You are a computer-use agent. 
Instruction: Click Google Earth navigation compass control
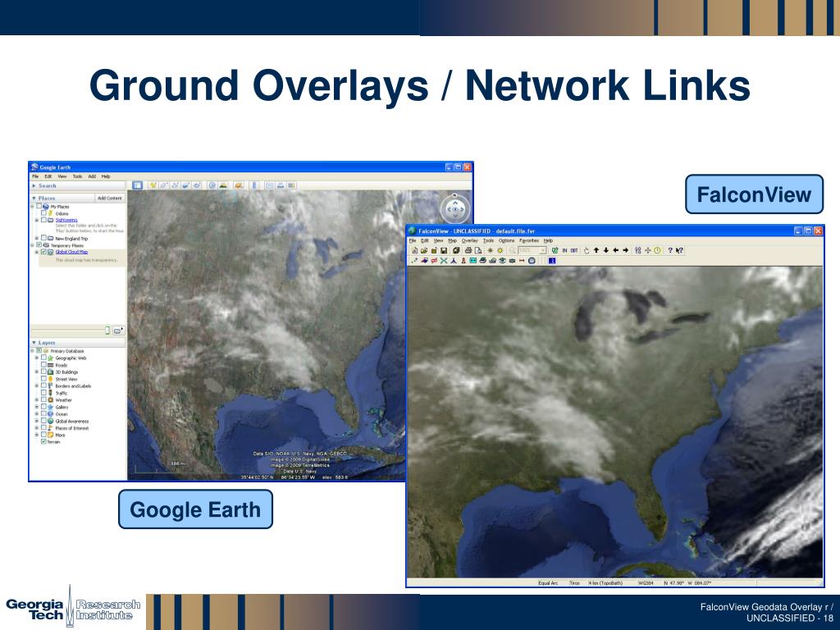point(454,209)
